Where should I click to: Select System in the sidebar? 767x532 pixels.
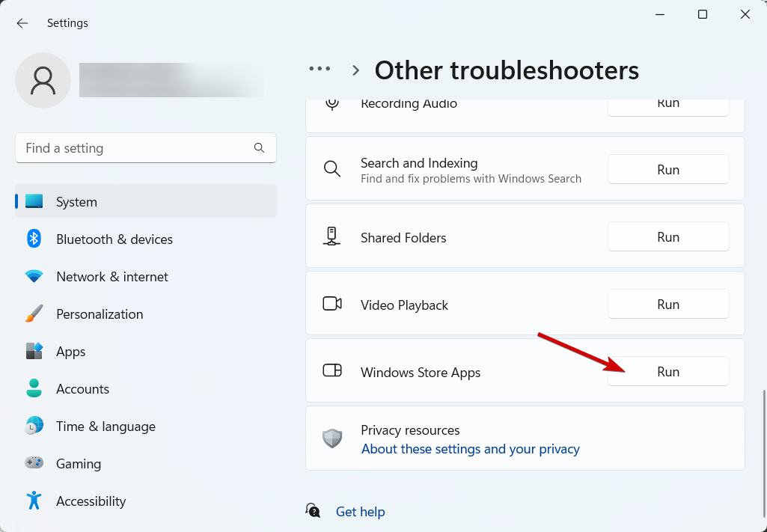point(146,201)
